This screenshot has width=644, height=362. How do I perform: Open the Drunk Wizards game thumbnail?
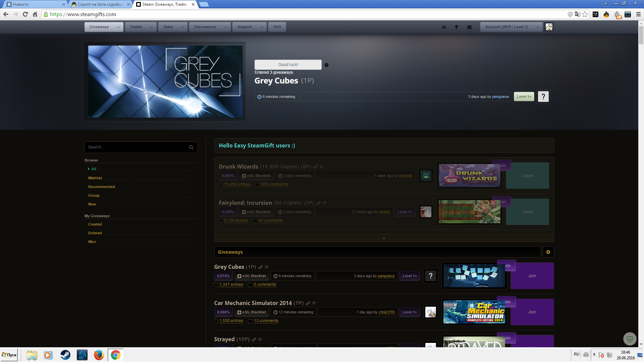[469, 176]
